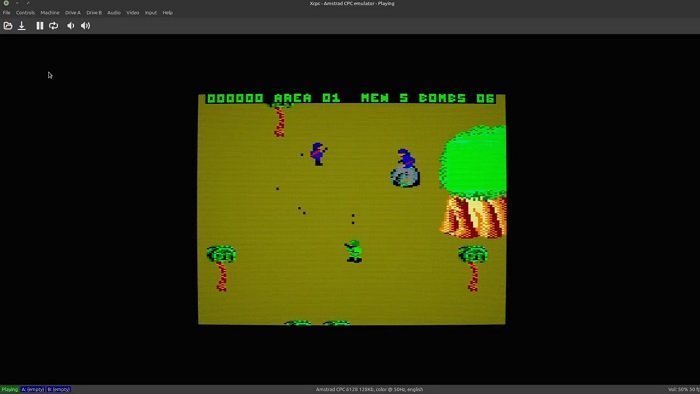The width and height of the screenshot is (700, 394).
Task: Click the window menu icon in title bar
Action: point(6,3)
